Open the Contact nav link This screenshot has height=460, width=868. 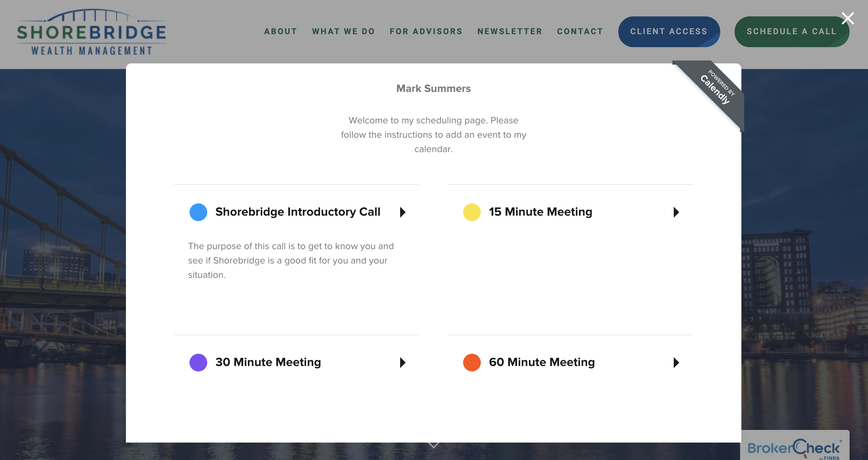tap(580, 31)
